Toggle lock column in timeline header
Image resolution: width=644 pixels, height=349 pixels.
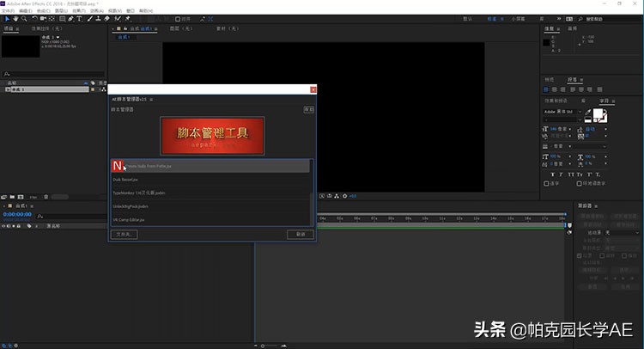pos(19,226)
